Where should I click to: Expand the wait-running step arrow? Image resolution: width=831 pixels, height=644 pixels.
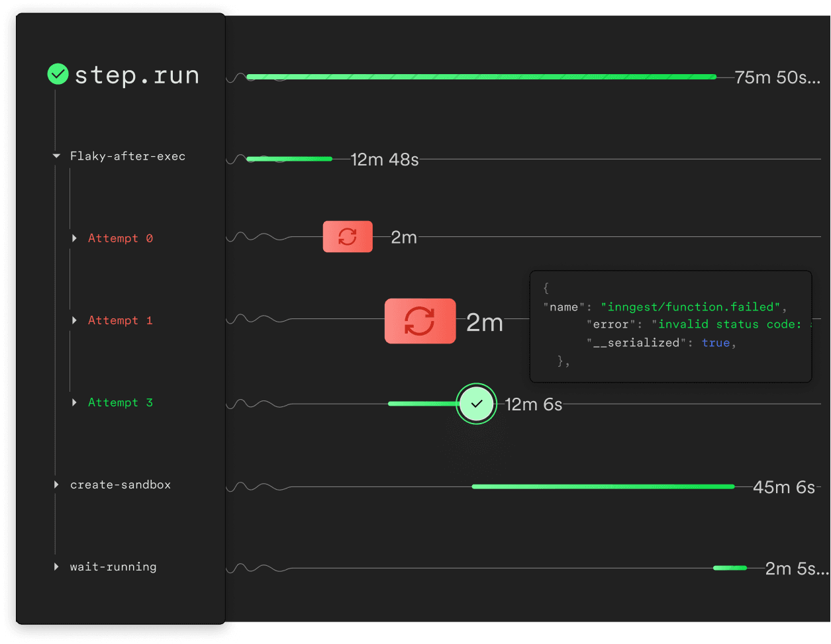[x=56, y=567]
